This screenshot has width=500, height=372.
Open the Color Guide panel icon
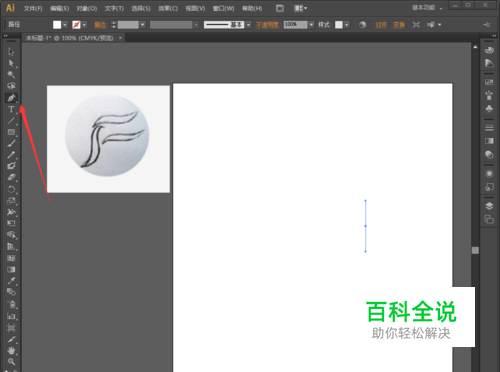point(489,63)
